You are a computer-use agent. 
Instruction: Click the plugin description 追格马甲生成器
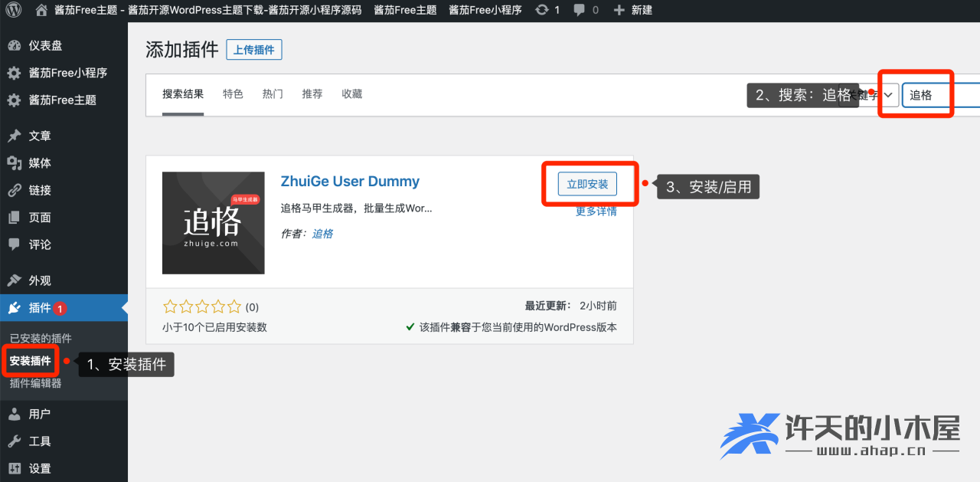(356, 208)
